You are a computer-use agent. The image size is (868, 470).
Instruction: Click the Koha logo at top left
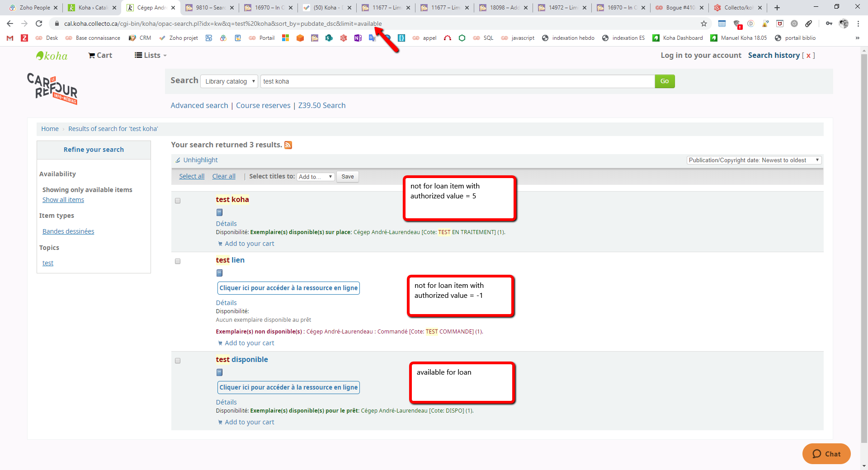pyautogui.click(x=52, y=56)
